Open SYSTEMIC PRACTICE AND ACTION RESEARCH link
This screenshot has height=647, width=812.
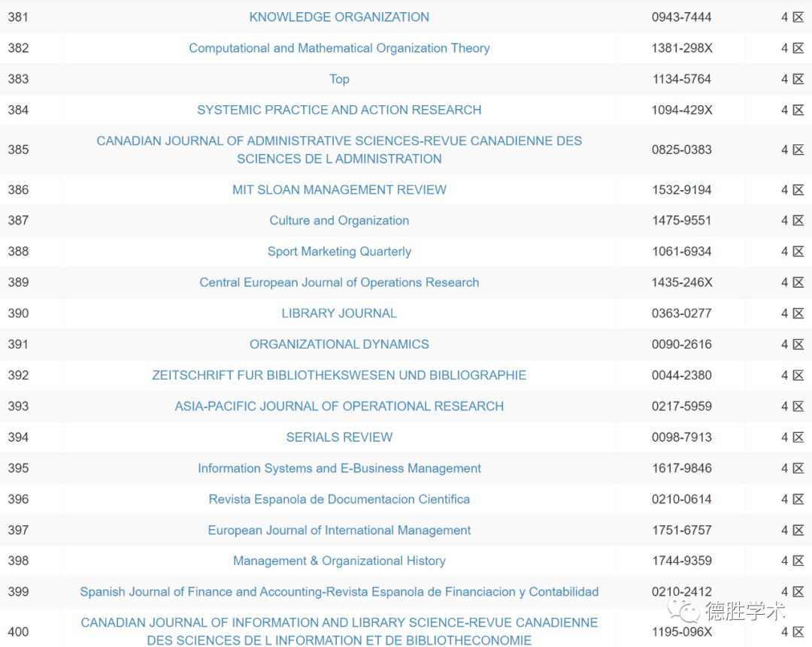tap(339, 110)
